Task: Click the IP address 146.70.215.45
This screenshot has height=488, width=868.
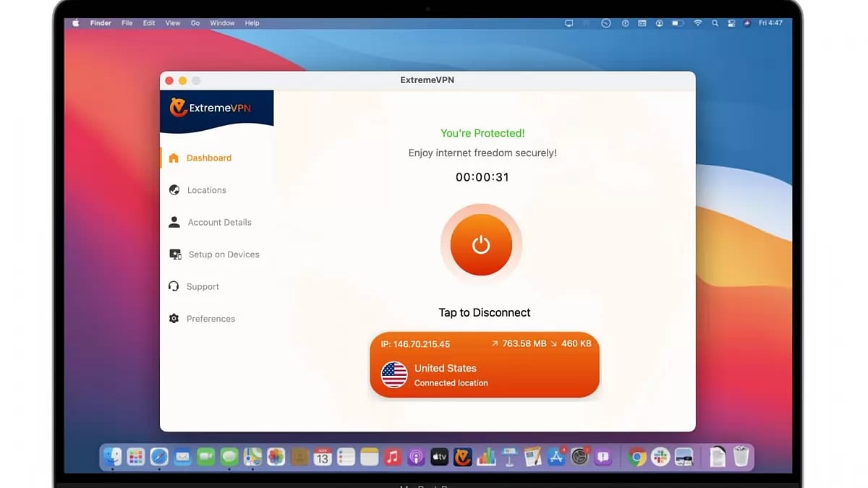Action: (416, 344)
